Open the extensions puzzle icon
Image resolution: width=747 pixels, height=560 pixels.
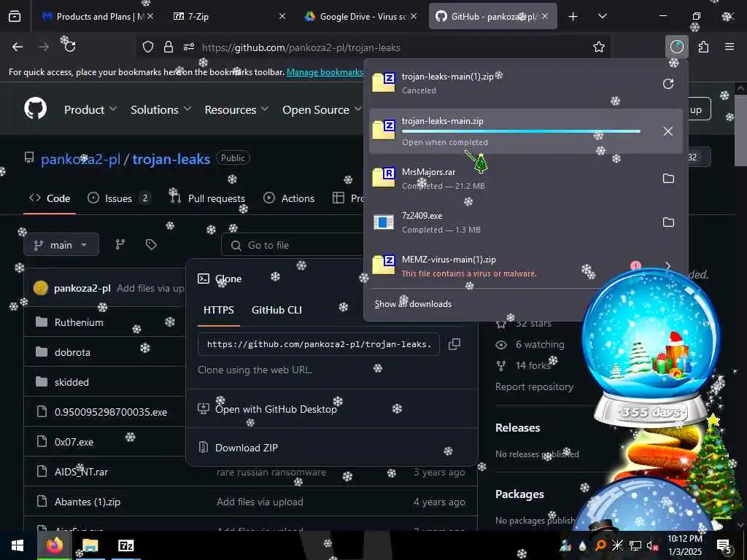point(704,47)
